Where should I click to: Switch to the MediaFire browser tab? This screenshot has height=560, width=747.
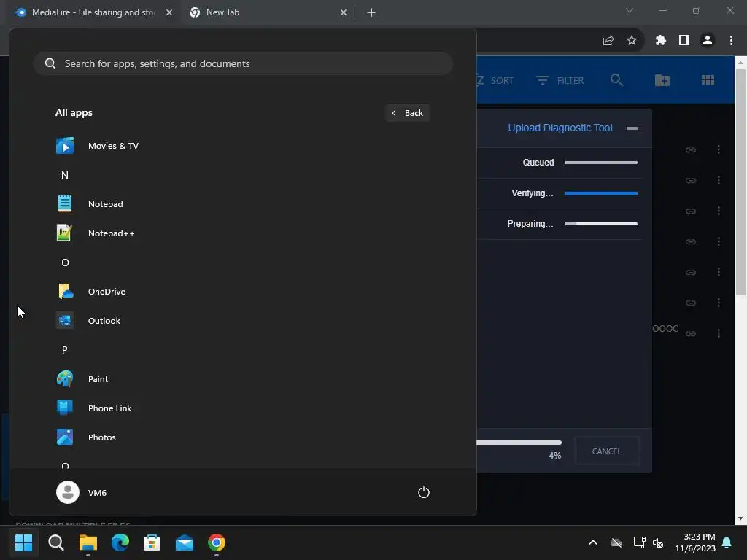pyautogui.click(x=93, y=12)
